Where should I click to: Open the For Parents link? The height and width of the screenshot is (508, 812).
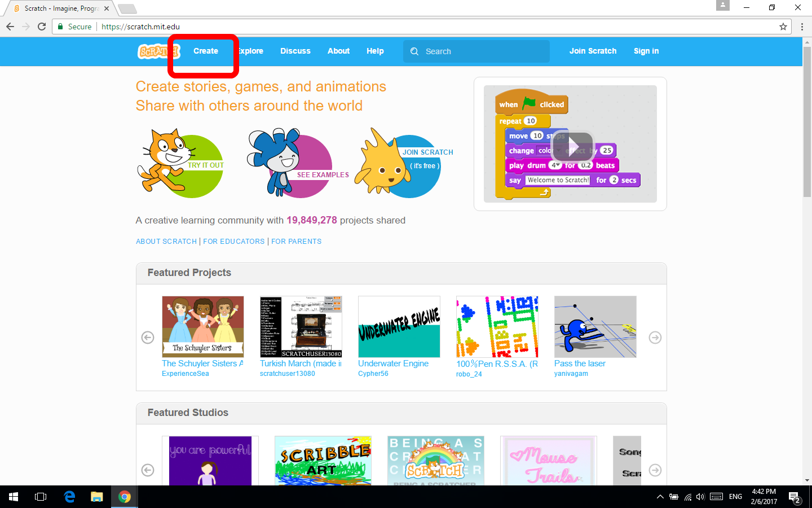click(x=297, y=241)
